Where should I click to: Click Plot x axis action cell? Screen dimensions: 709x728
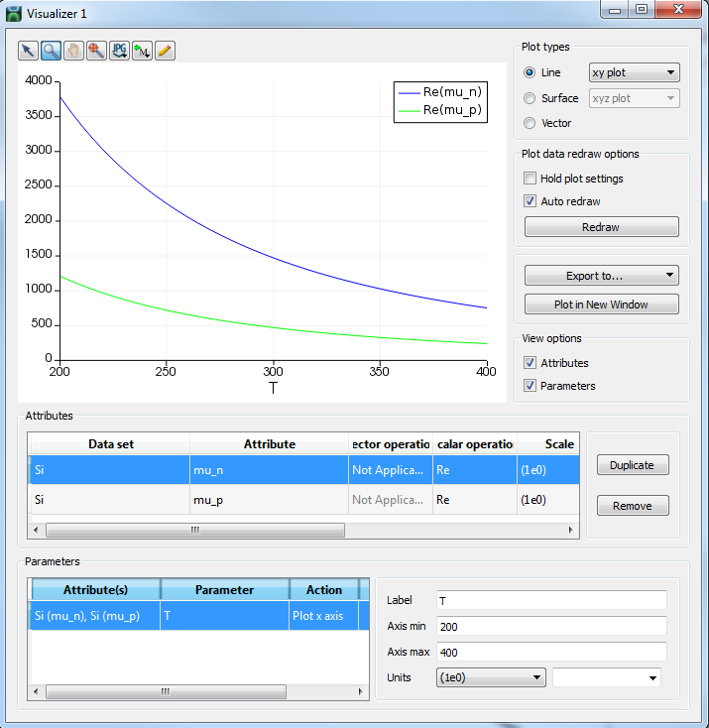click(x=323, y=616)
